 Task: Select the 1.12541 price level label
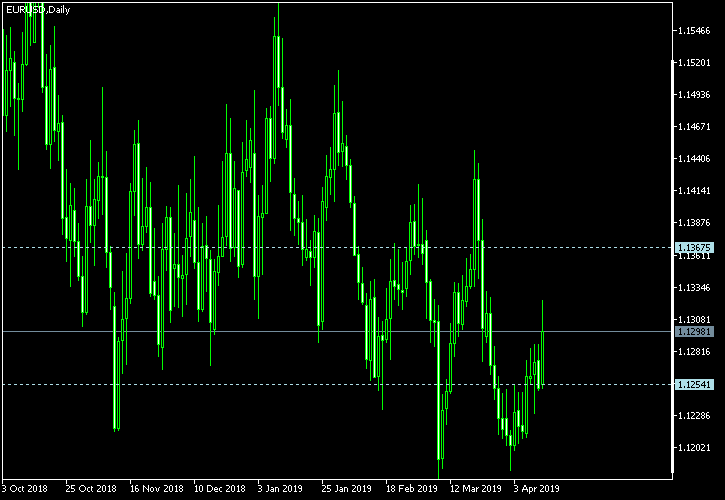pyautogui.click(x=694, y=384)
